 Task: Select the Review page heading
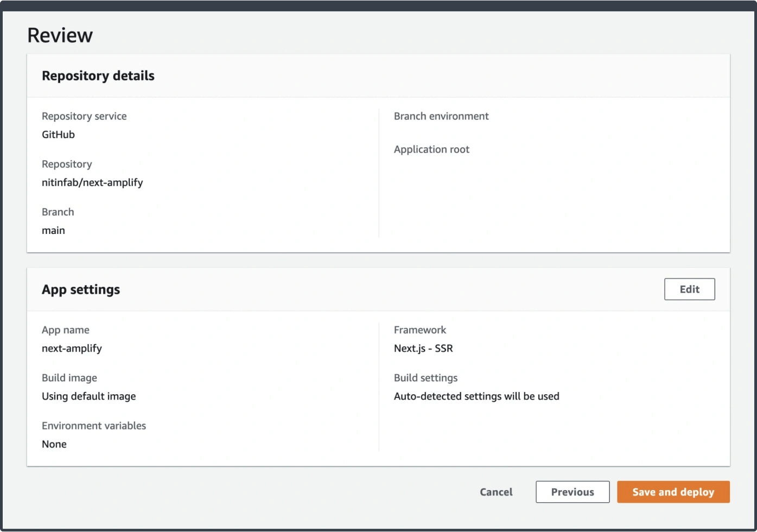tap(60, 35)
